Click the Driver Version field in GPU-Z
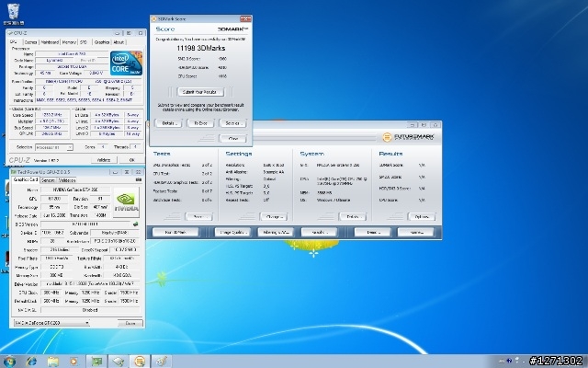Image resolution: width=588 pixels, height=368 pixels. click(x=90, y=284)
